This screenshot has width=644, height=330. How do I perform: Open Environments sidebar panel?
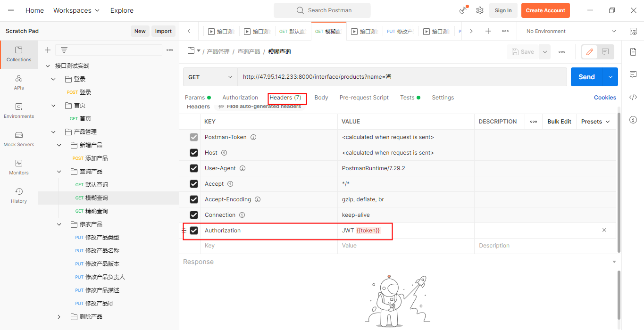point(19,111)
